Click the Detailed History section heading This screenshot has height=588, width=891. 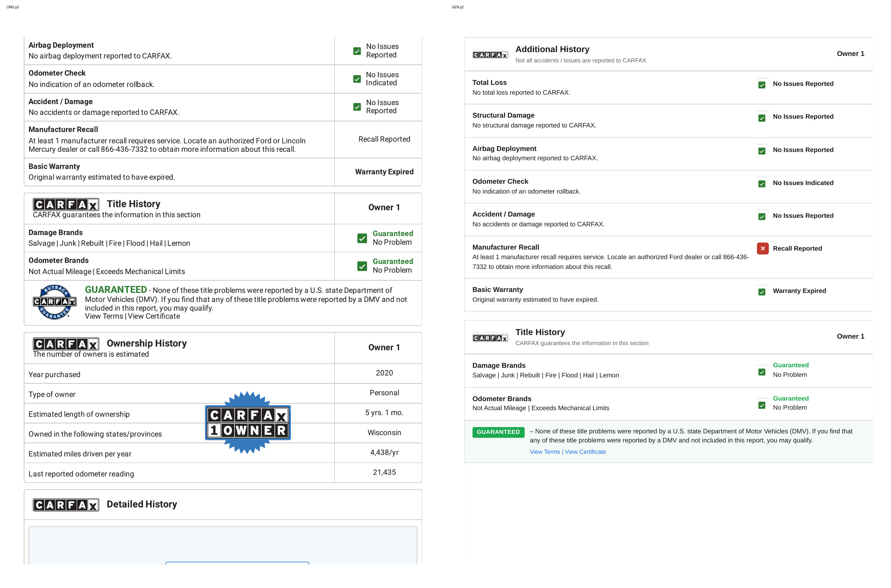click(x=142, y=504)
